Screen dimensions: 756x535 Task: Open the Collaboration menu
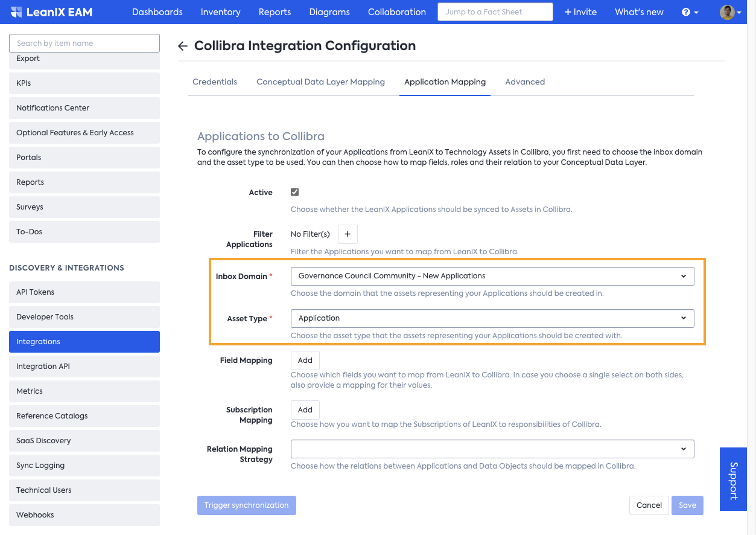pos(397,12)
